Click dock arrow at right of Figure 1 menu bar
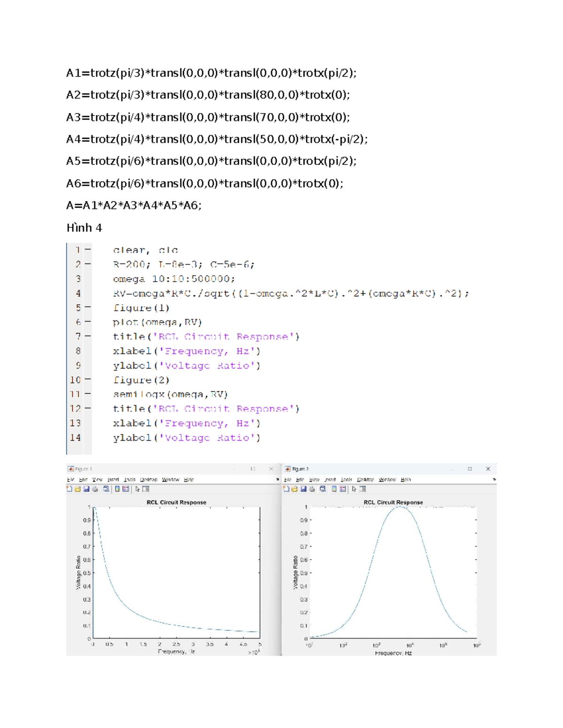The image size is (563, 728). click(277, 480)
